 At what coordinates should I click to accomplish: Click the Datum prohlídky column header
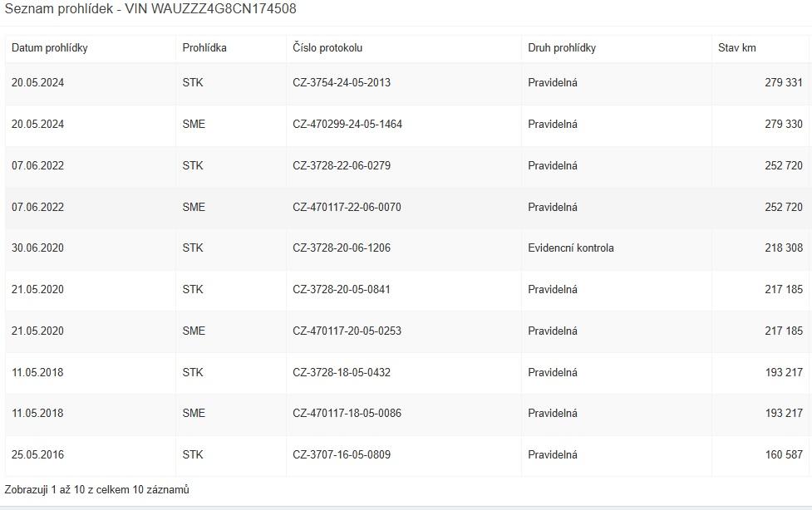coord(49,48)
